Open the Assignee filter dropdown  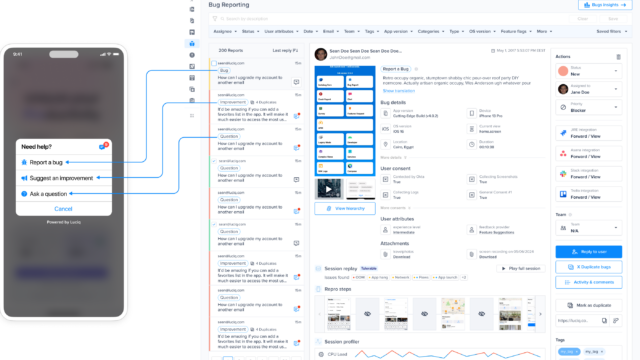point(225,31)
